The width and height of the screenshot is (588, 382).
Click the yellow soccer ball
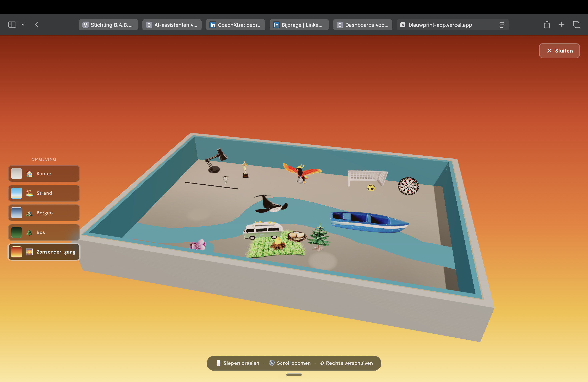point(371,188)
